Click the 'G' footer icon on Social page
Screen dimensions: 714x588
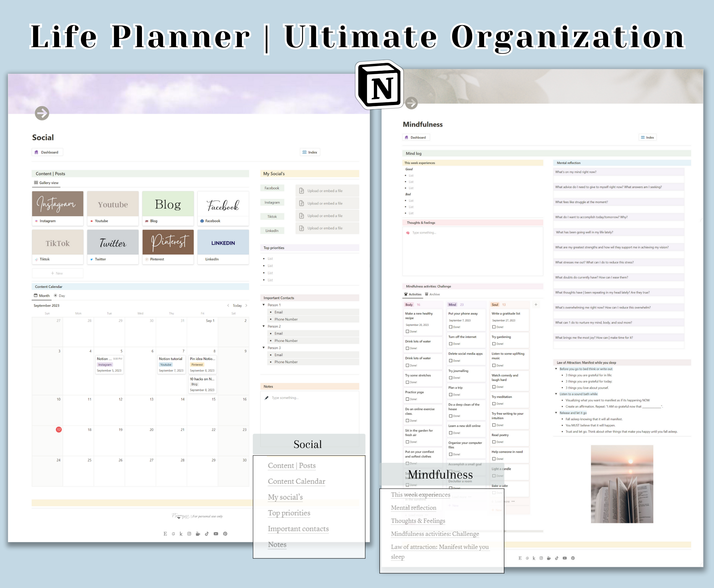(x=173, y=534)
